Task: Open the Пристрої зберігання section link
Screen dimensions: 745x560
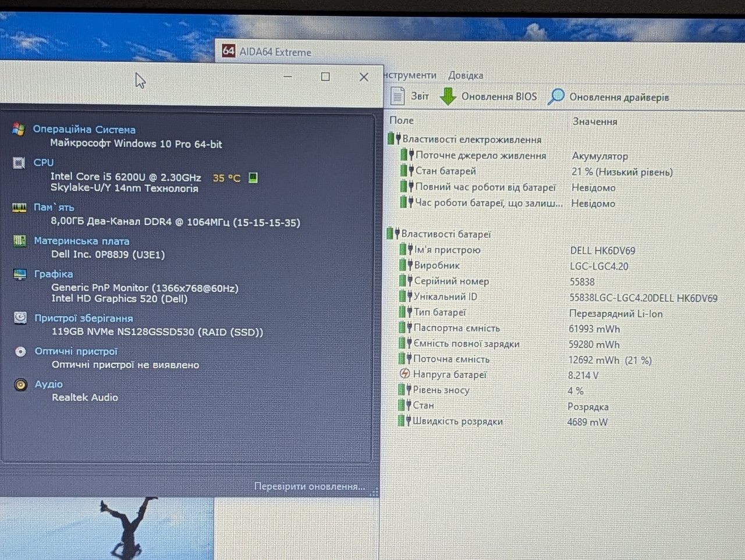Action: (x=84, y=318)
